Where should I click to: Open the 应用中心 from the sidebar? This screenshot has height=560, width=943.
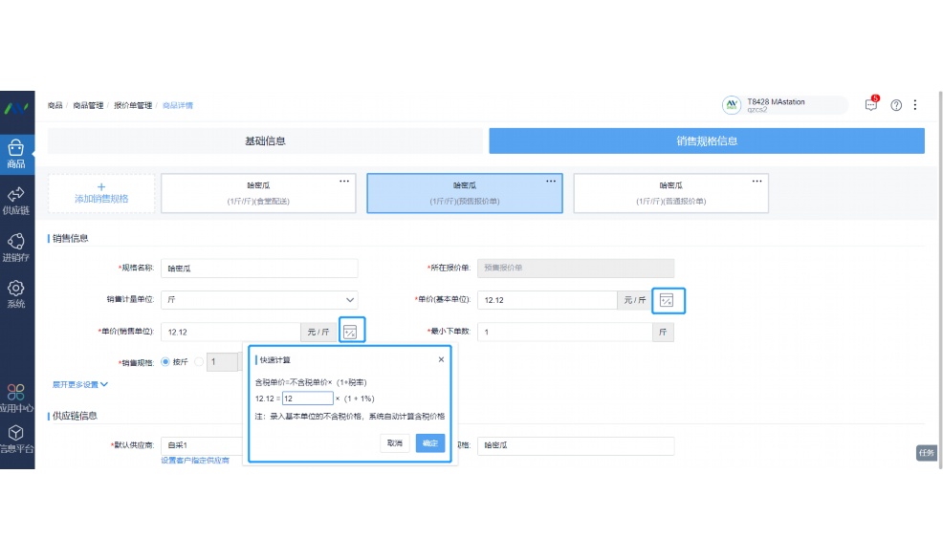[x=17, y=399]
